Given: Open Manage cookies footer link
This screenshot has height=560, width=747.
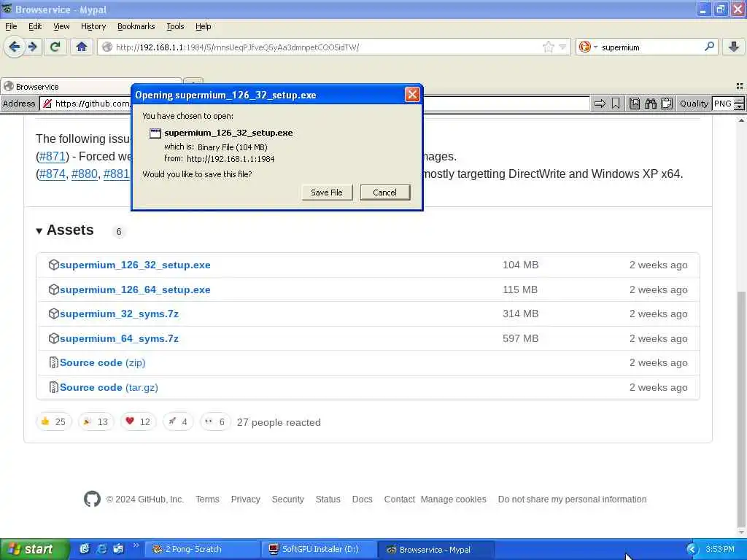Looking at the screenshot, I should [x=454, y=499].
